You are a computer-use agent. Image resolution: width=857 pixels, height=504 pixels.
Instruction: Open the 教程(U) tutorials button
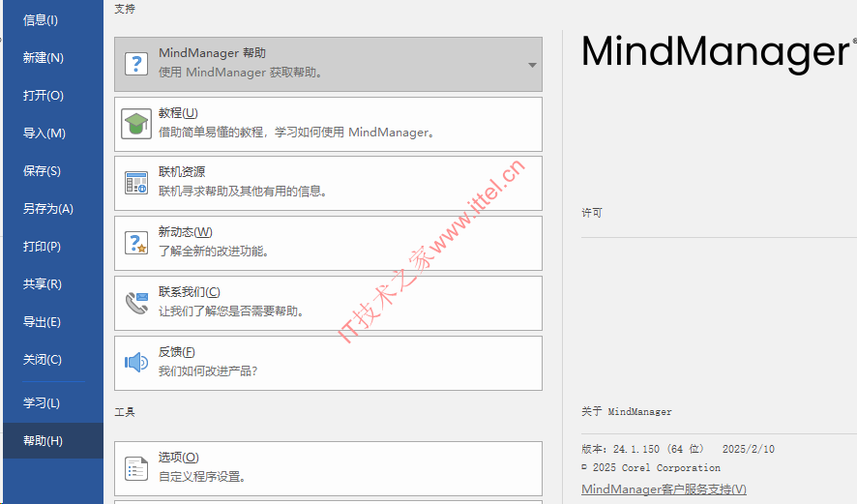pos(328,124)
